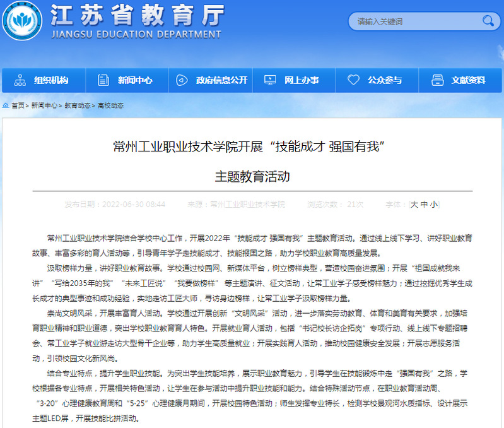Click the home icon in the breadcrumb

click(x=6, y=105)
